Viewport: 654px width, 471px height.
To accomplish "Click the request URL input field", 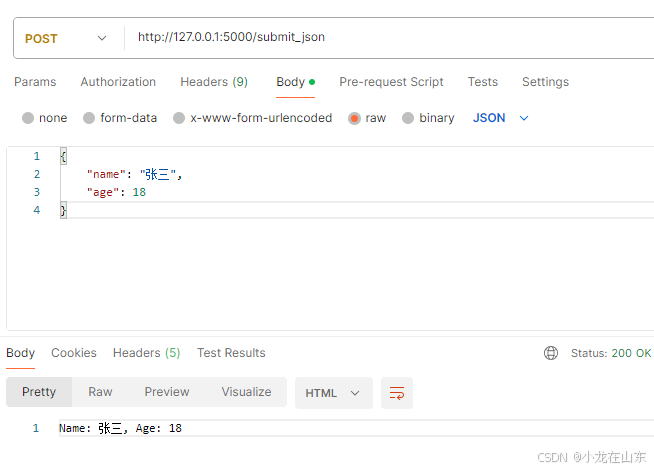I will point(388,38).
